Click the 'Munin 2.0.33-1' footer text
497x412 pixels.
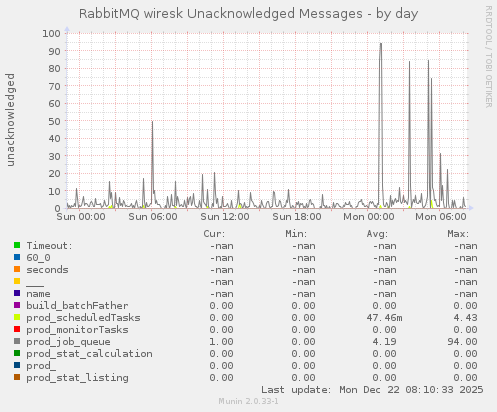pyautogui.click(x=249, y=401)
